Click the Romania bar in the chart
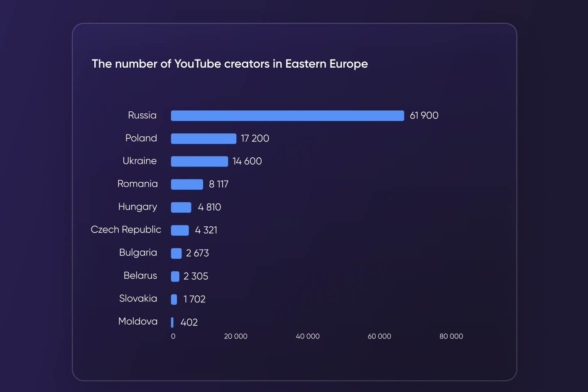 point(187,184)
